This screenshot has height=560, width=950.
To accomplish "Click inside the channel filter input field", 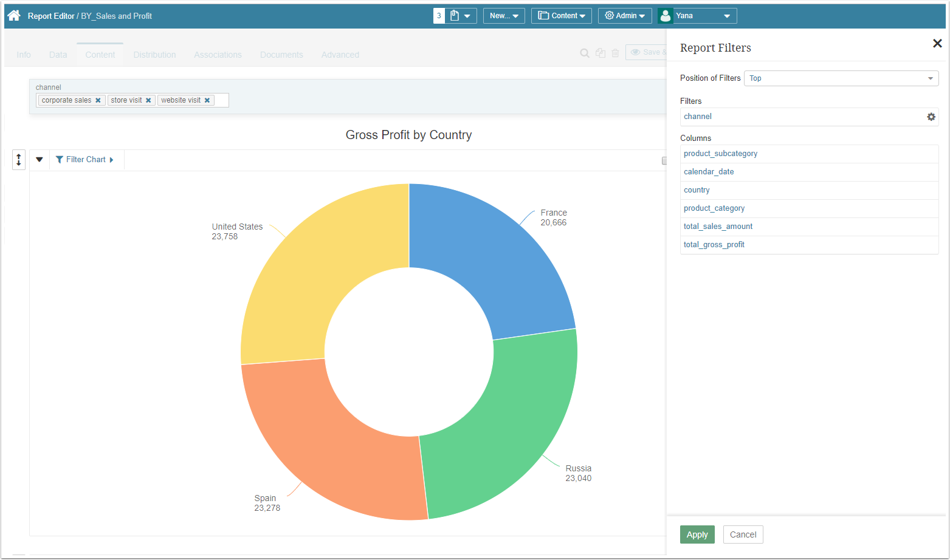I will pyautogui.click(x=221, y=100).
